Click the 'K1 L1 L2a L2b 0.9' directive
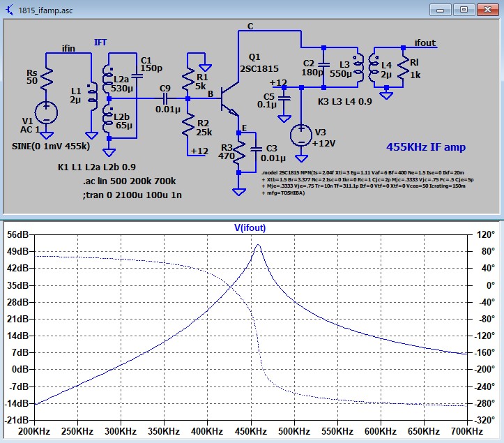Screen dimensions: 504x443 [x=97, y=167]
